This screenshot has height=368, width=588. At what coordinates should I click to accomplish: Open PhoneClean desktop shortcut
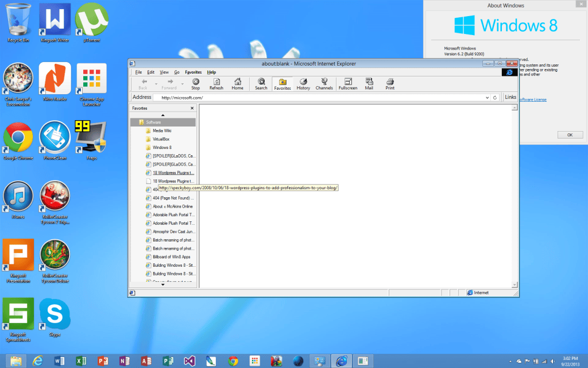click(x=55, y=141)
